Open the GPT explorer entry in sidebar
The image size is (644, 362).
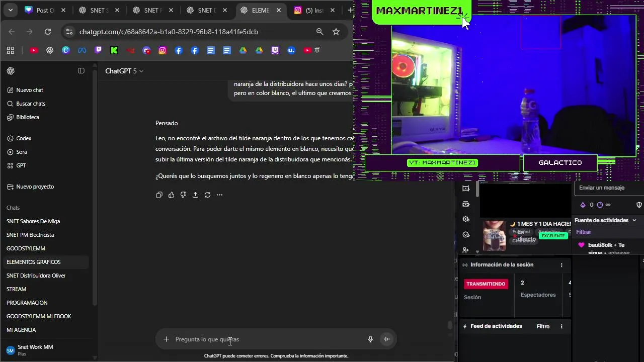pos(21,165)
